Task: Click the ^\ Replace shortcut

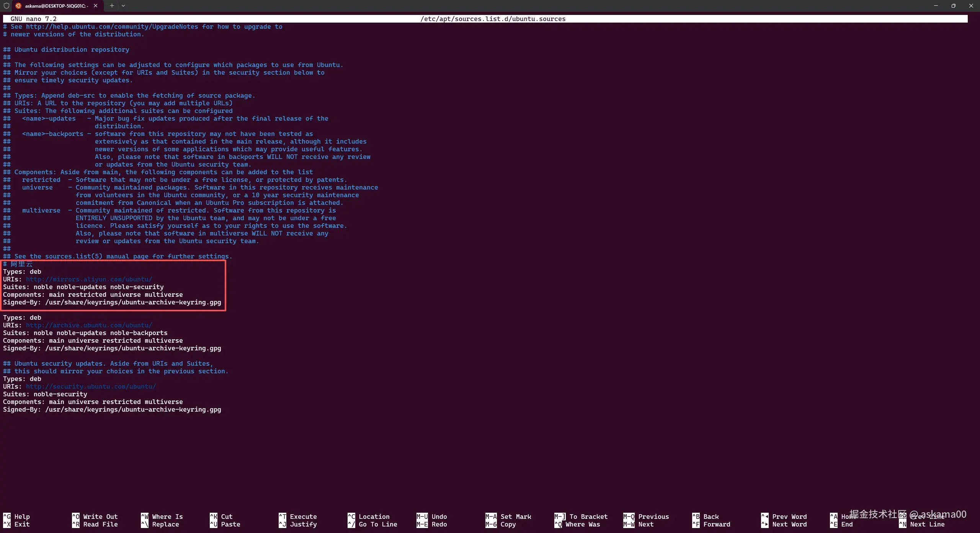Action: tap(160, 524)
